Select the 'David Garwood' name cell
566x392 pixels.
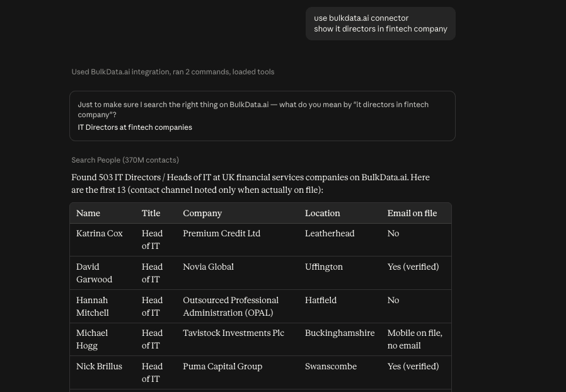[x=94, y=273]
